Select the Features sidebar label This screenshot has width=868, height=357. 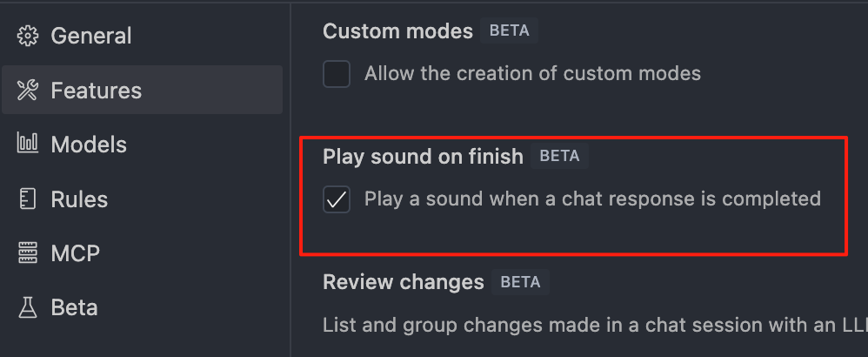coord(97,91)
